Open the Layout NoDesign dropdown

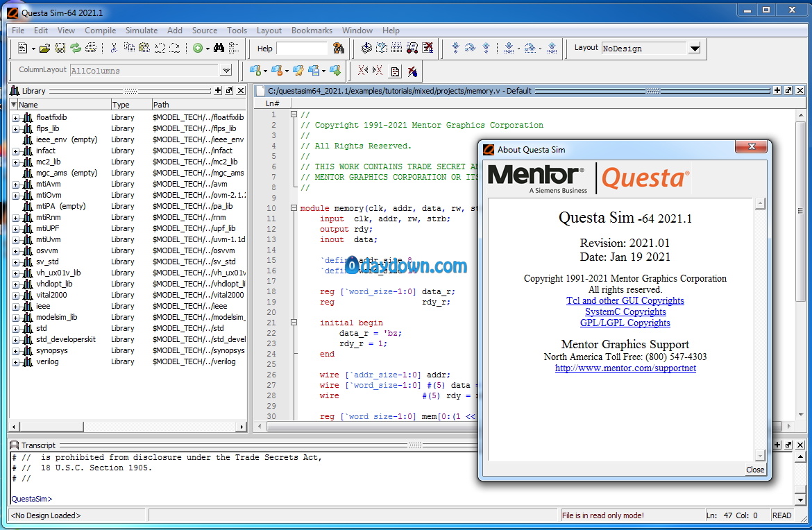click(x=695, y=48)
